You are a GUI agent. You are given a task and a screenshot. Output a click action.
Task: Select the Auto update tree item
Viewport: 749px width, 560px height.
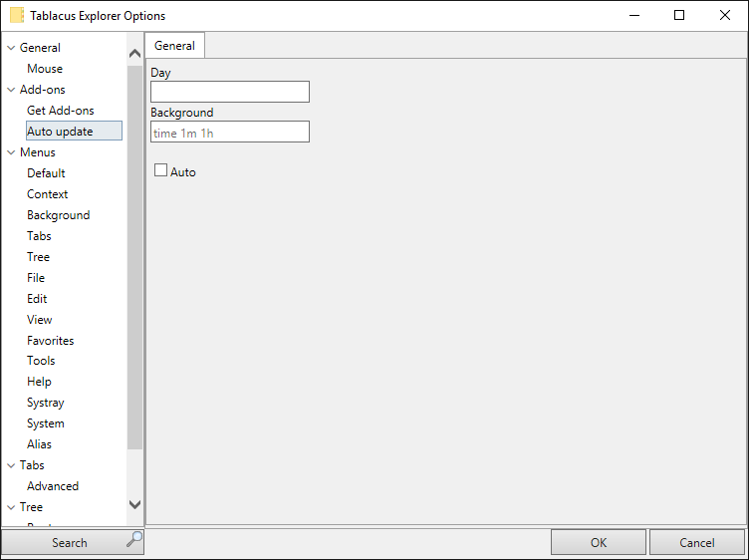(74, 131)
